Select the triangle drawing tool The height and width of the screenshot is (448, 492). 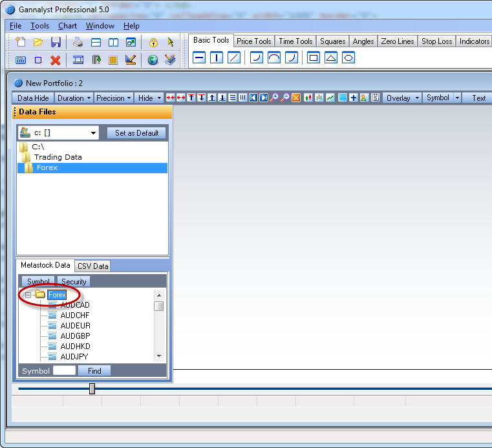click(x=331, y=58)
